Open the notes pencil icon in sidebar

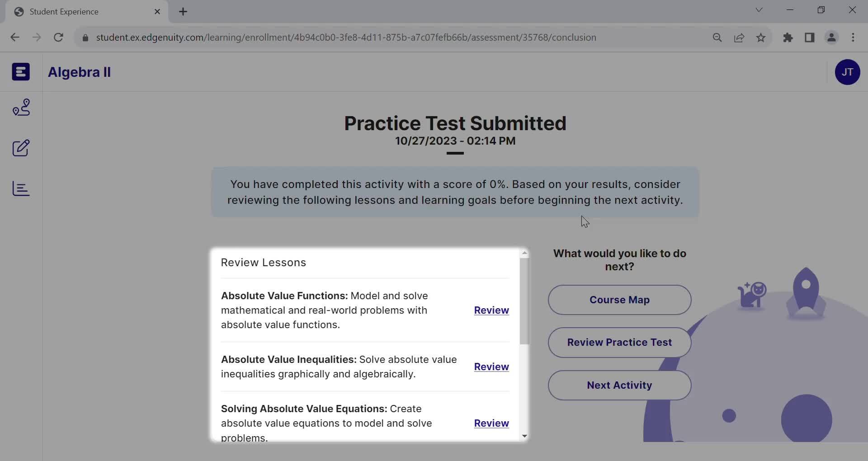pyautogui.click(x=21, y=148)
